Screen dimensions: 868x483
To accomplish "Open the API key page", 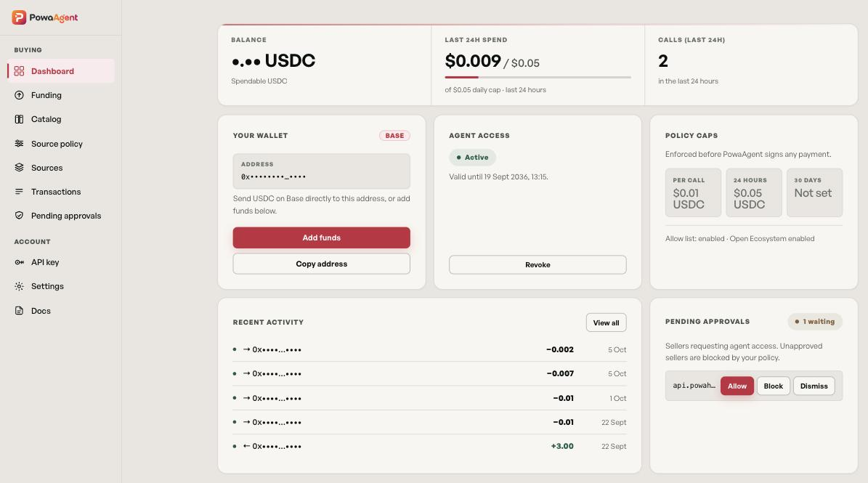I will pyautogui.click(x=61, y=262).
